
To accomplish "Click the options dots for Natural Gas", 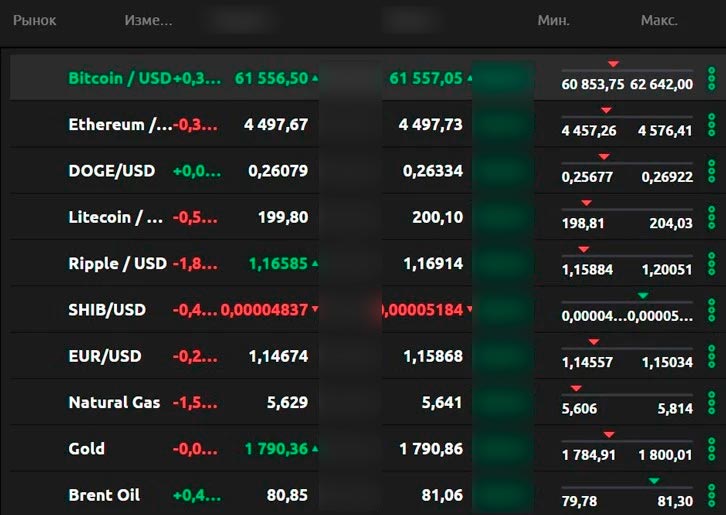I will click(x=711, y=402).
